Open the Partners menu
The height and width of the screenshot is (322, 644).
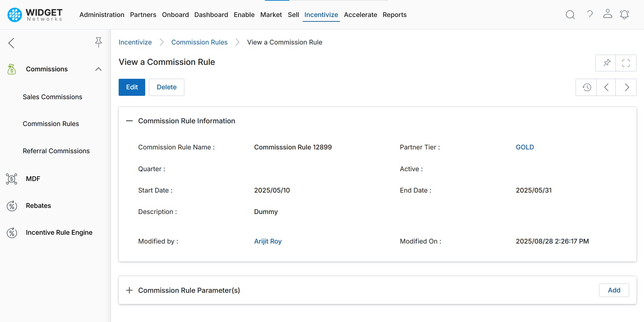coord(143,15)
